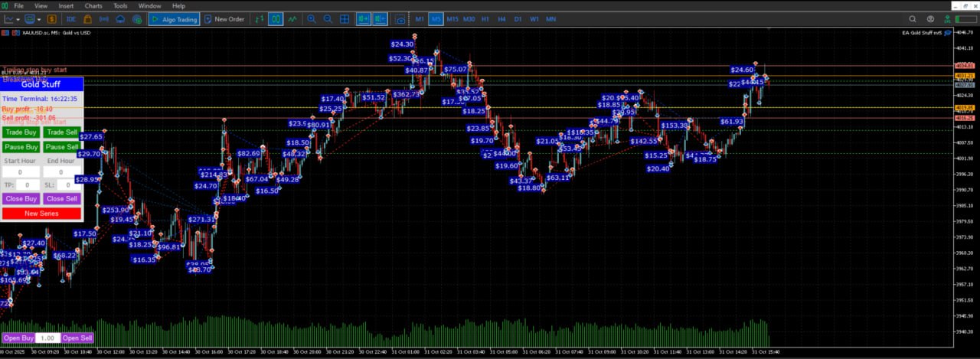Image resolution: width=980 pixels, height=359 pixels.
Task: Click the tile windows grid icon
Action: [345, 19]
